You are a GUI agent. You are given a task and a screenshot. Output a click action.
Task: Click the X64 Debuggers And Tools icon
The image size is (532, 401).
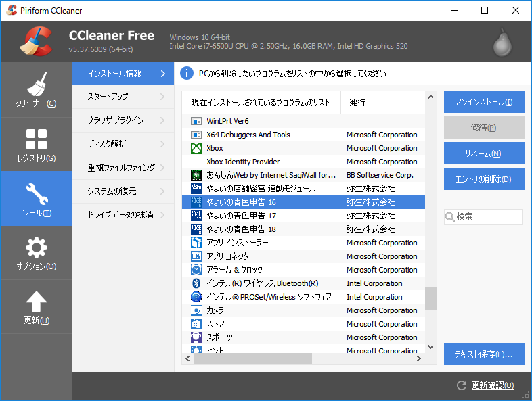click(196, 135)
